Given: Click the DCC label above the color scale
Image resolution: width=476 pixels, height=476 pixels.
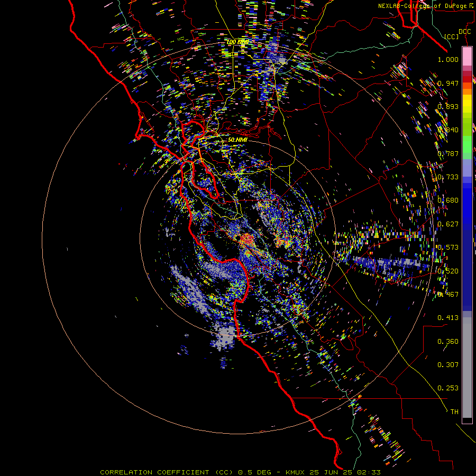Looking at the screenshot, I should [x=464, y=32].
